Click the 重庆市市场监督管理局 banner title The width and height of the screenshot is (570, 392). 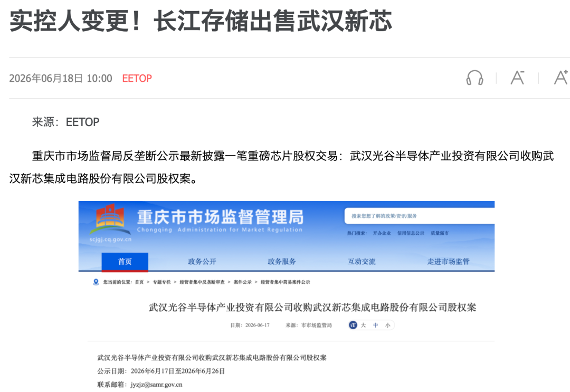pos(220,217)
